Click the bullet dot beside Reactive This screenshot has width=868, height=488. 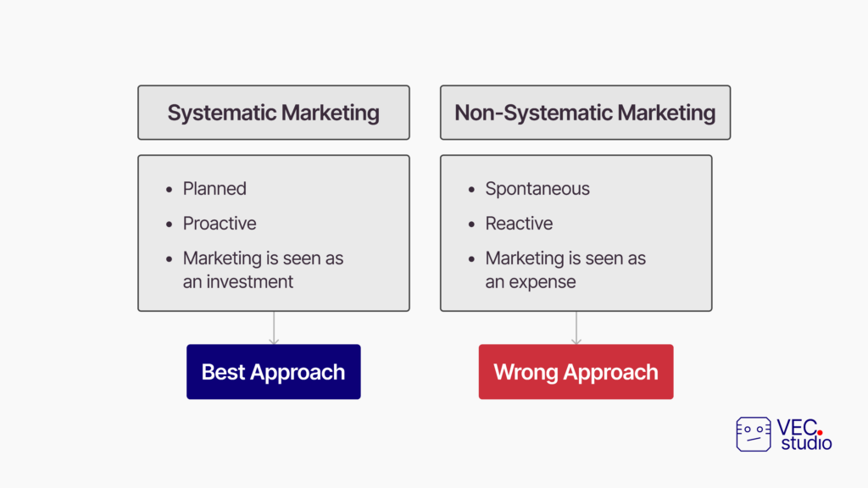click(471, 225)
